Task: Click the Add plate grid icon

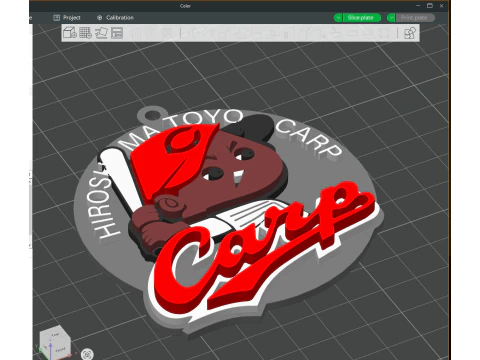Action: [85, 33]
